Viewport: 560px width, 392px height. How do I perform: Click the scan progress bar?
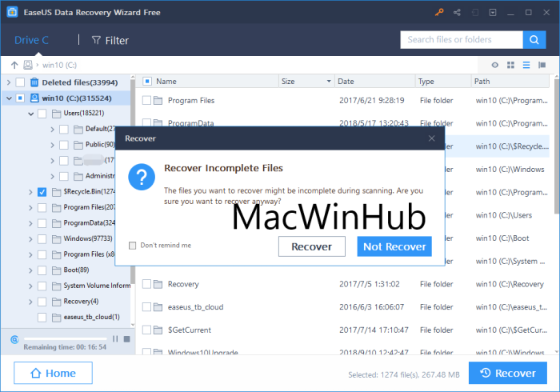pyautogui.click(x=66, y=338)
